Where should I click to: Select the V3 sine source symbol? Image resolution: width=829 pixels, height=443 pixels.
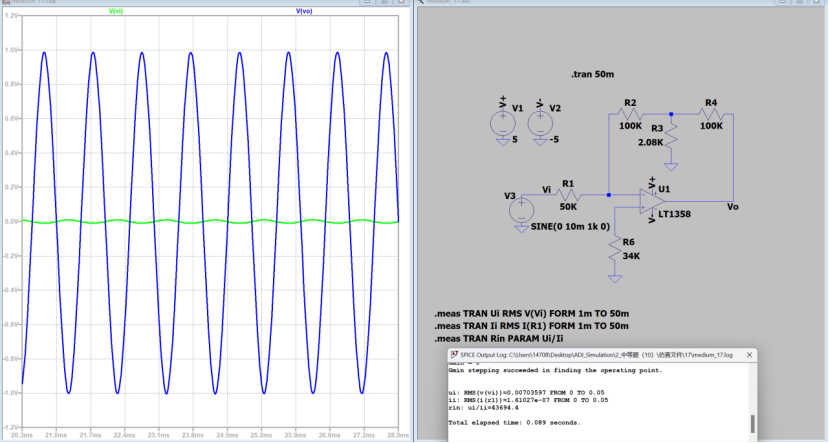tap(521, 210)
